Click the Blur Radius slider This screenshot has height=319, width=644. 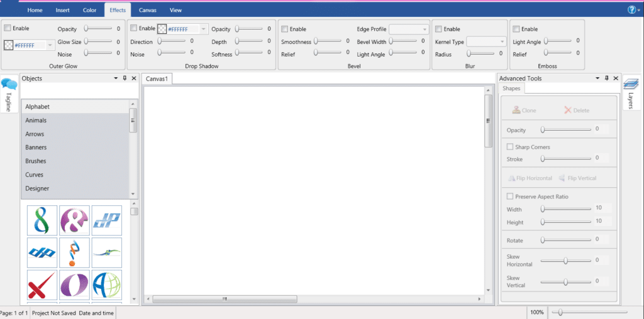point(480,53)
